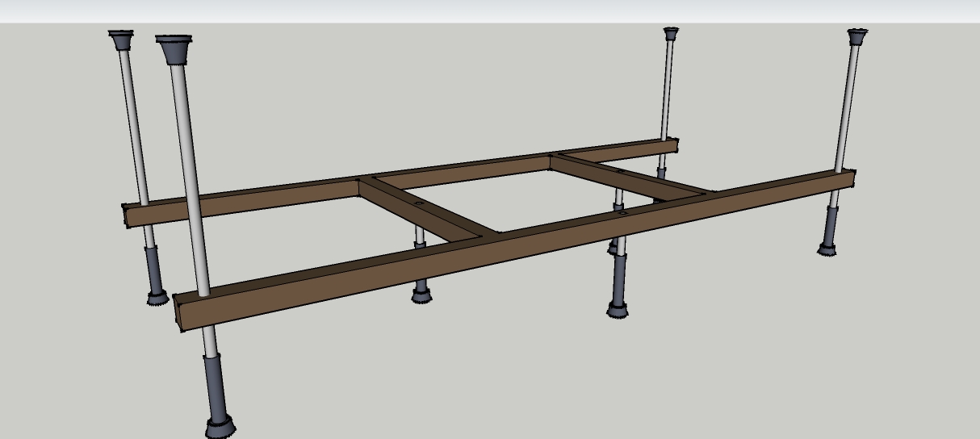
Task: Select the front-left leg's dark foot base
Action: 220,427
